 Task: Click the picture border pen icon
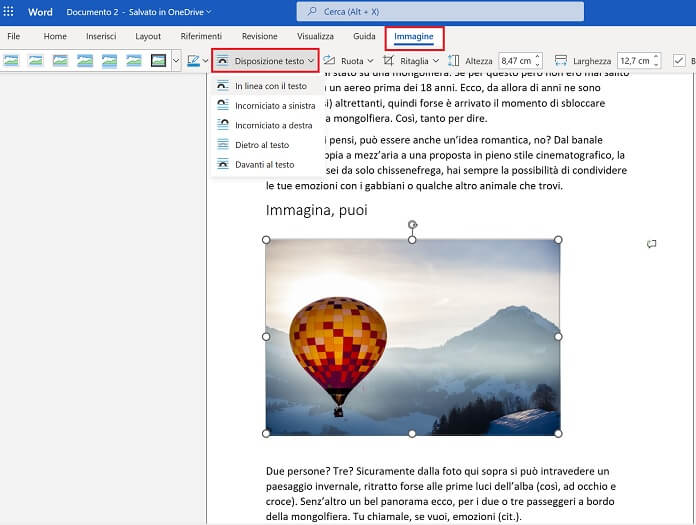point(193,61)
